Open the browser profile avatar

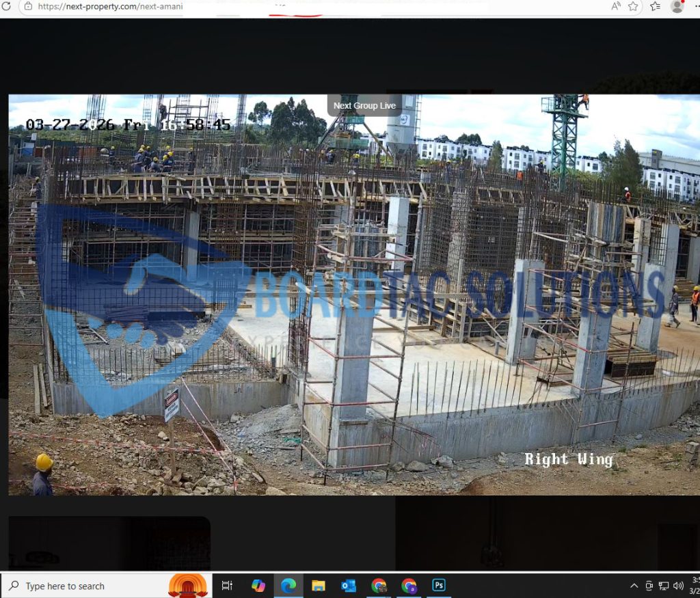(677, 6)
